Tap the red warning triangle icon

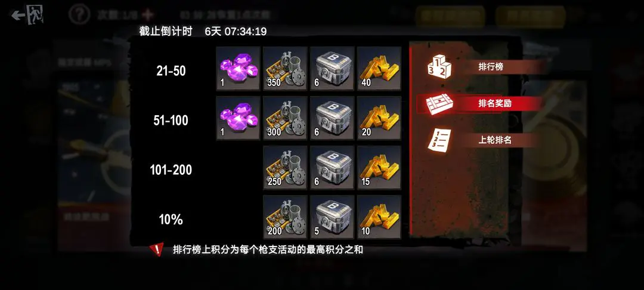pyautogui.click(x=156, y=249)
